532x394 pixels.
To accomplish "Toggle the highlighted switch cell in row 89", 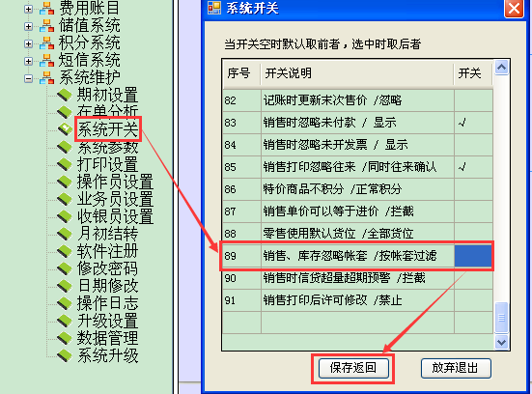I will pos(473,256).
